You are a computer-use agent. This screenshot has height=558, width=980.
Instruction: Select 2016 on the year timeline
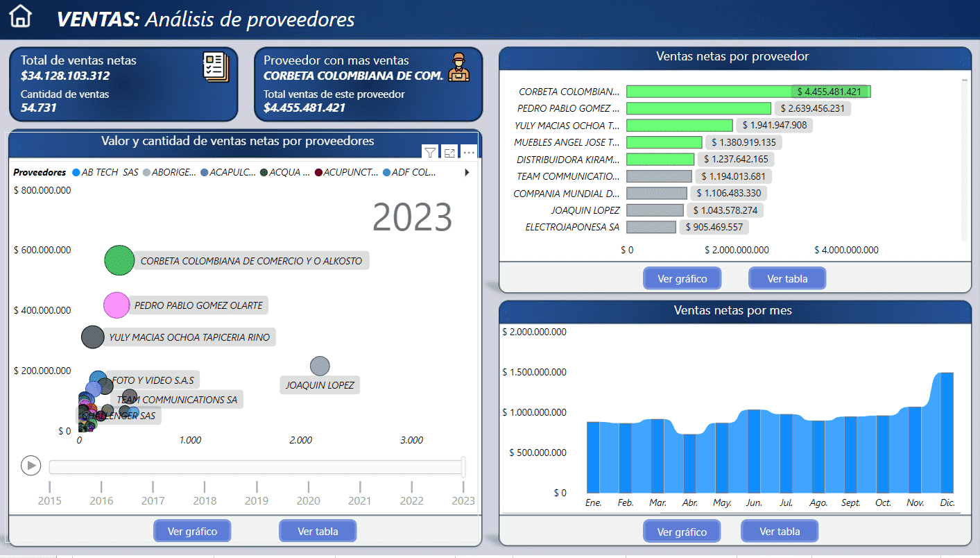point(101,501)
